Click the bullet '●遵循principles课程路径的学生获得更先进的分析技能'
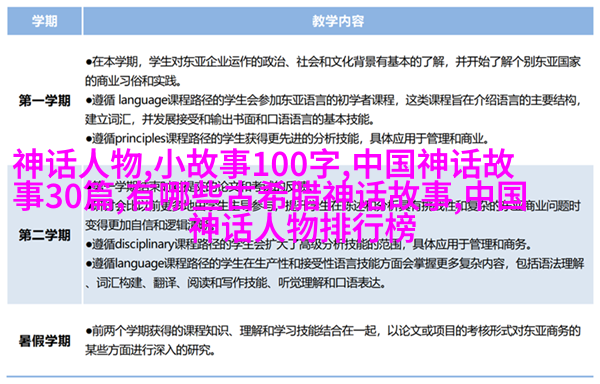 point(287,138)
